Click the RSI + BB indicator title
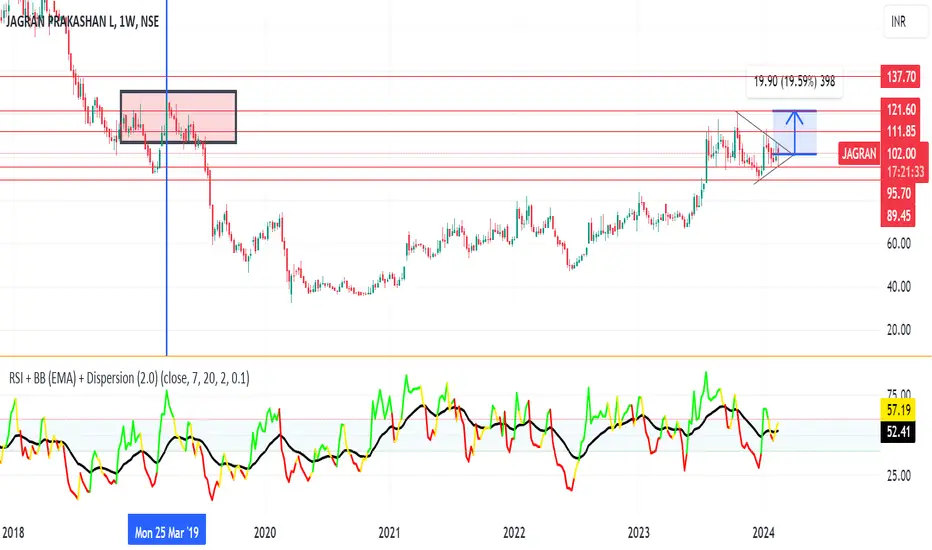The width and height of the screenshot is (932, 550). [129, 378]
